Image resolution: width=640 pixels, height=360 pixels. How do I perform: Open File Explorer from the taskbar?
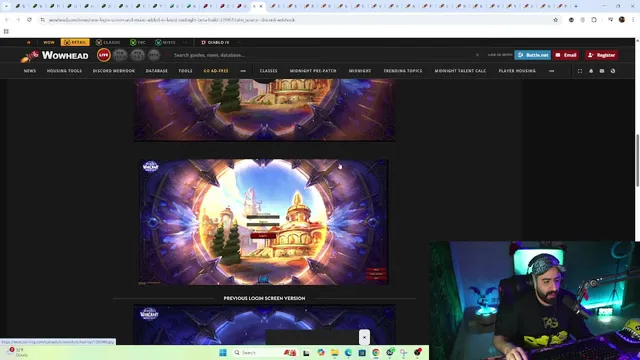335,353
